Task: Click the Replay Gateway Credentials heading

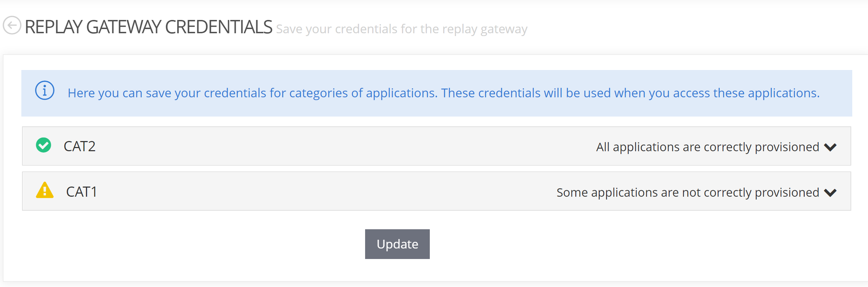Action: click(148, 27)
